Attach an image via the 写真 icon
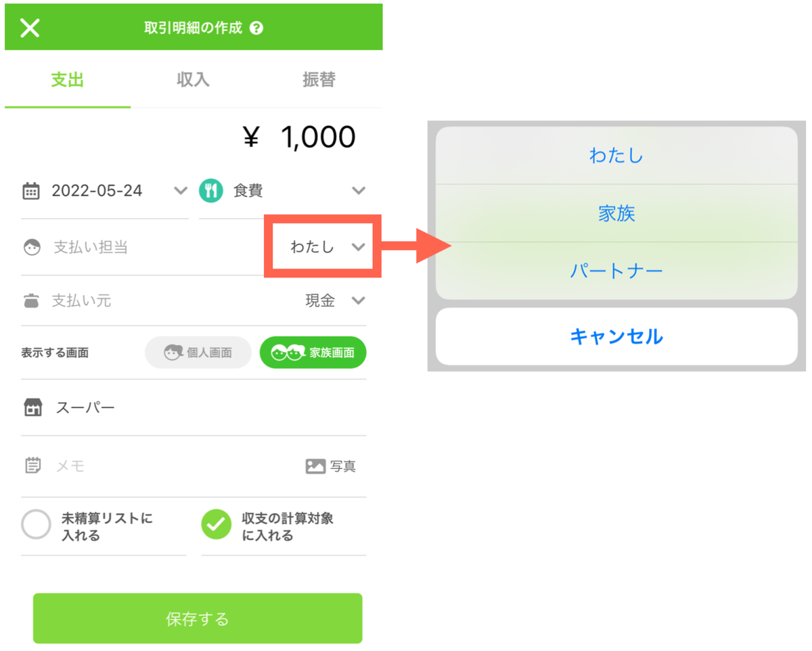The height and width of the screenshot is (651, 812). pos(316,466)
